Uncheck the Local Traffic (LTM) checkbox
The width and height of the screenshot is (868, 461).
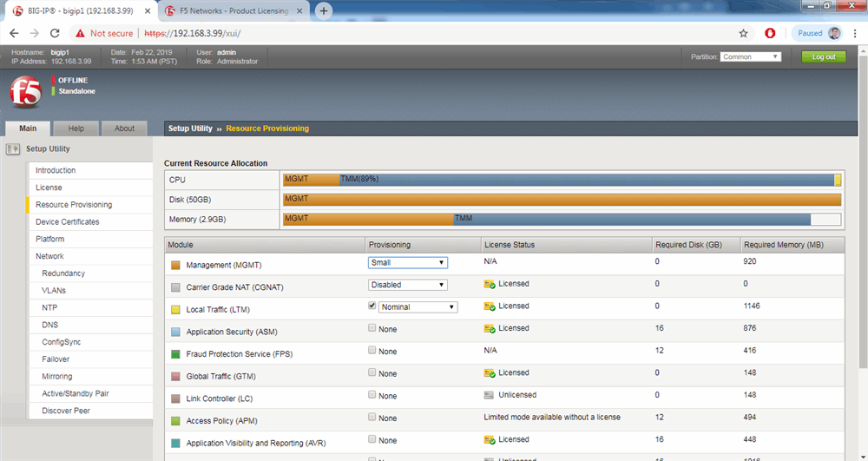[x=372, y=306]
